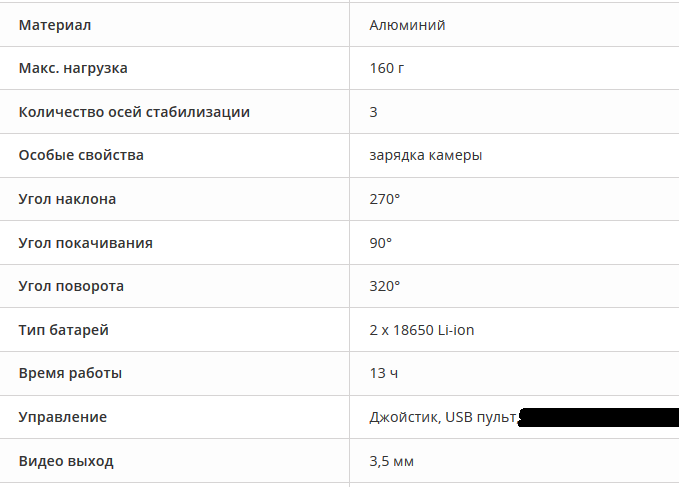Viewport: 679px width, 487px height.
Task: Select the Алюминий value text
Action: click(407, 25)
